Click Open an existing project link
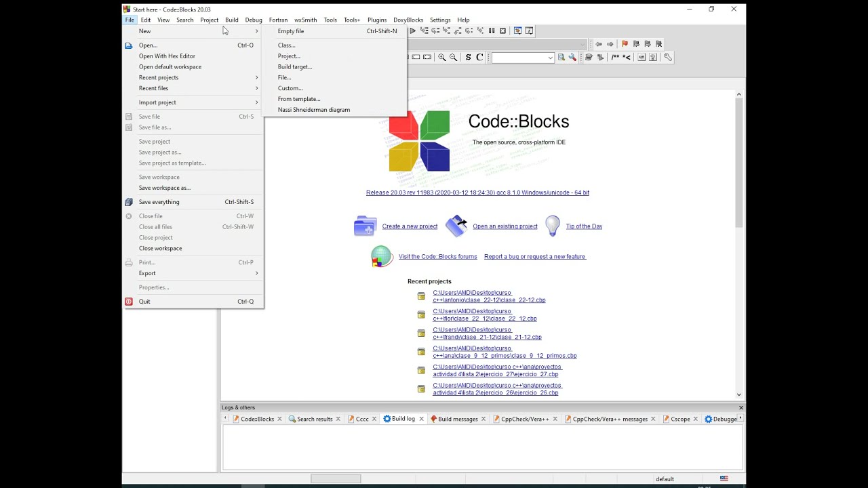The image size is (868, 488). click(505, 226)
